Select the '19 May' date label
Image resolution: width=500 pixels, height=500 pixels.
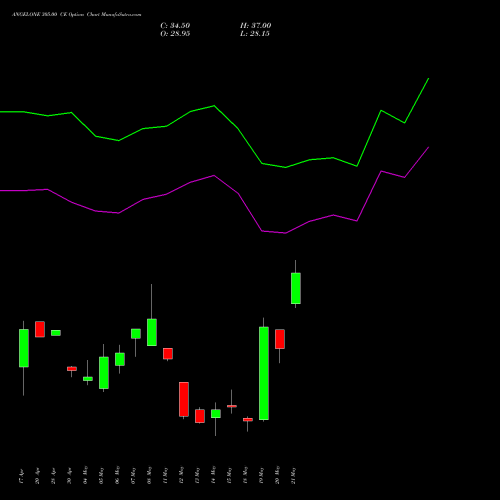(261, 475)
